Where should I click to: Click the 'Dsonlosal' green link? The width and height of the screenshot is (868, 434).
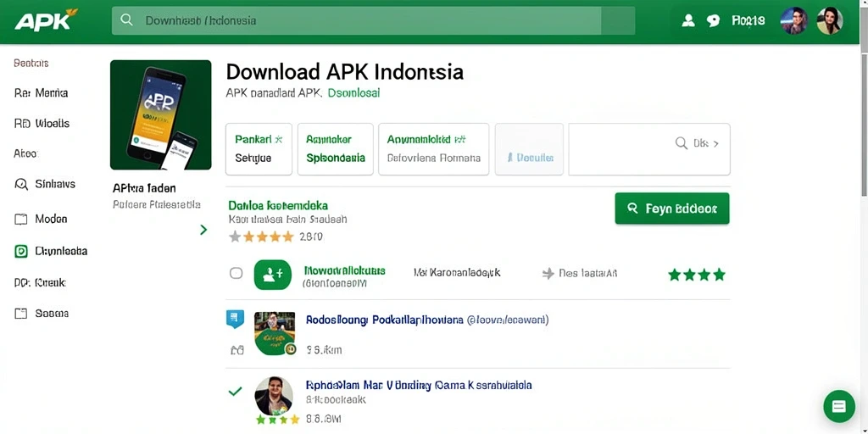point(353,93)
